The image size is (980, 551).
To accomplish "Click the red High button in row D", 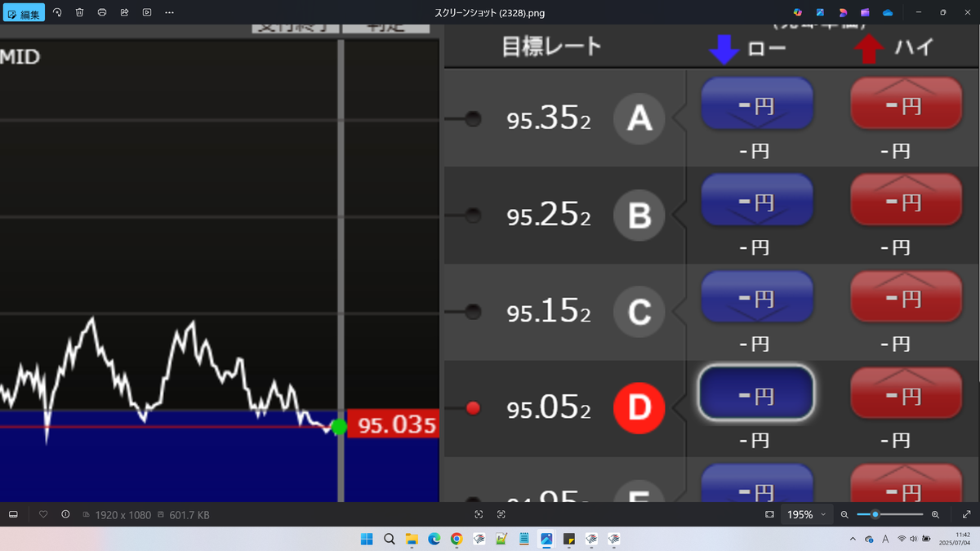I will pos(906,393).
